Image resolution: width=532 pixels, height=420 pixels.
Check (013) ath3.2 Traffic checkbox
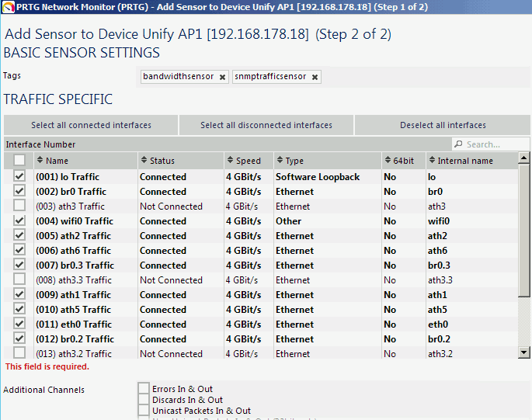coord(19,352)
